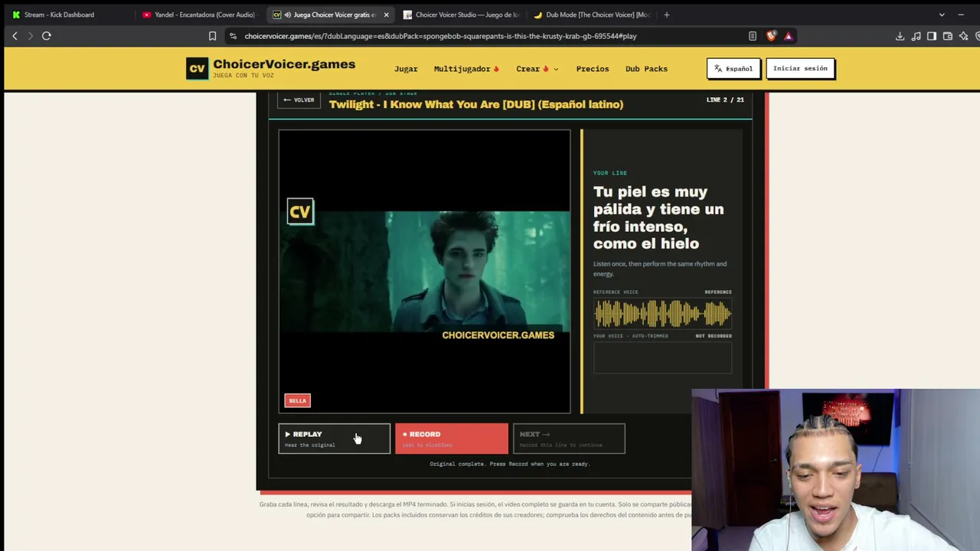Click the ChoicerVoicer.games site title

tap(284, 64)
